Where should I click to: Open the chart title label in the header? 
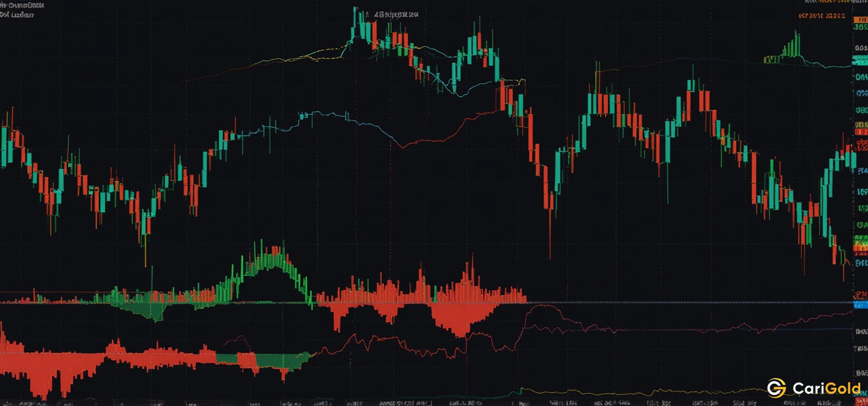(22, 5)
